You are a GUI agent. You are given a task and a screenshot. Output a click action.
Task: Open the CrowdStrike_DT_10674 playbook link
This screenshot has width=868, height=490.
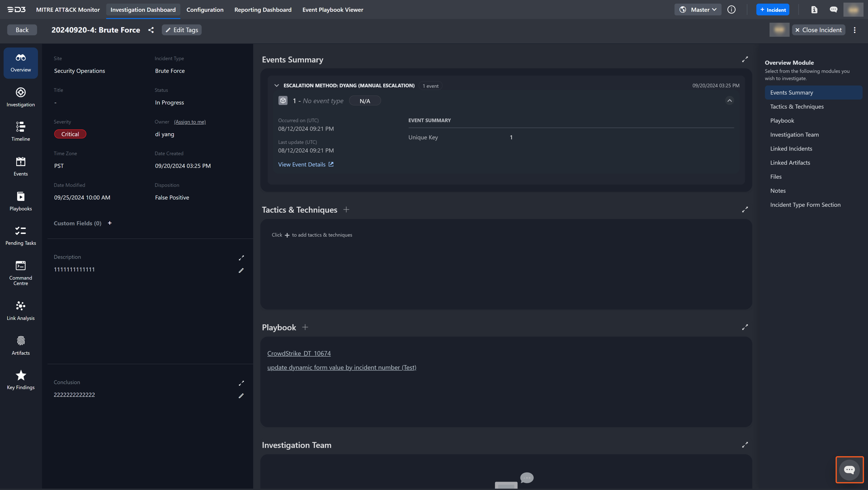[x=299, y=353]
